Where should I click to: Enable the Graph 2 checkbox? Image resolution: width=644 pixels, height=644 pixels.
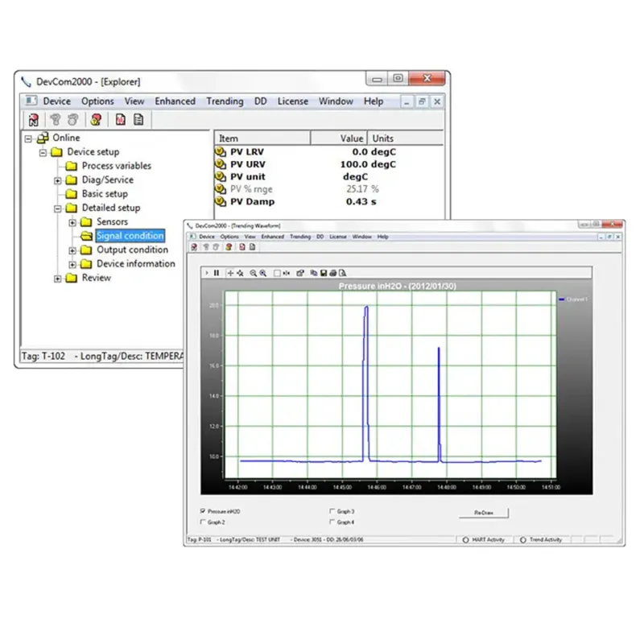pos(203,522)
